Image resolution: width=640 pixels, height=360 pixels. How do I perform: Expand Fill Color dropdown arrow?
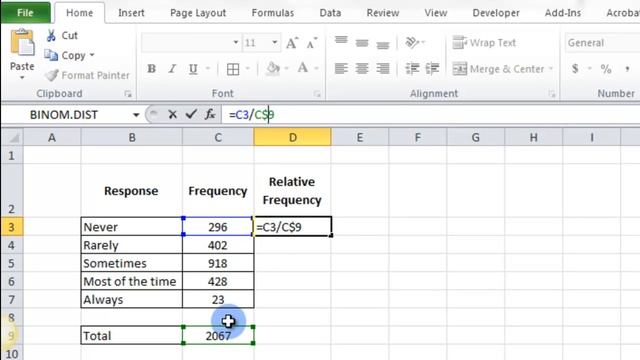[x=287, y=69]
